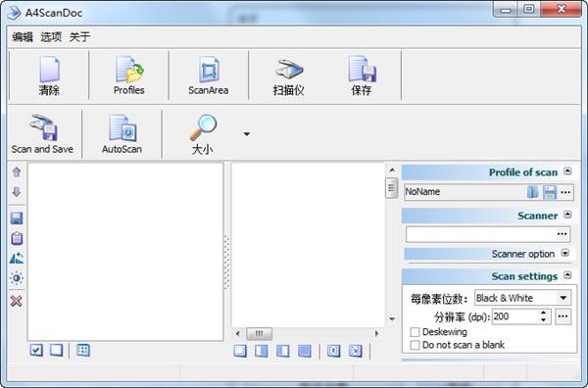Minimize the A4ScanDoc window
Viewport: 588px width, 388px height.
506,10
